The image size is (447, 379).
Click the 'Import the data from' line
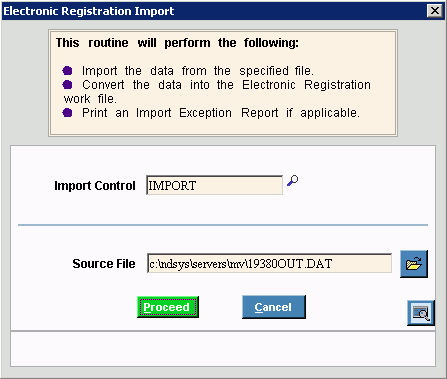point(198,71)
